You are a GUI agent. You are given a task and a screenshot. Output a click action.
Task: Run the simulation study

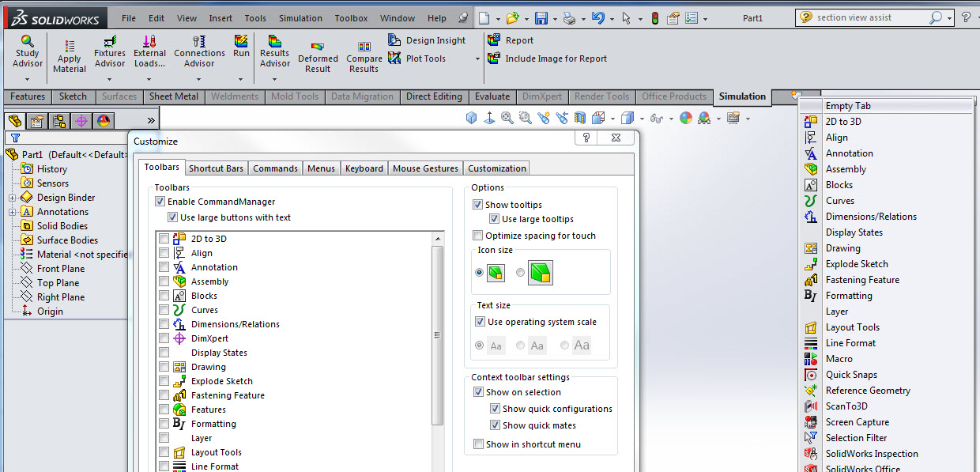(x=241, y=47)
